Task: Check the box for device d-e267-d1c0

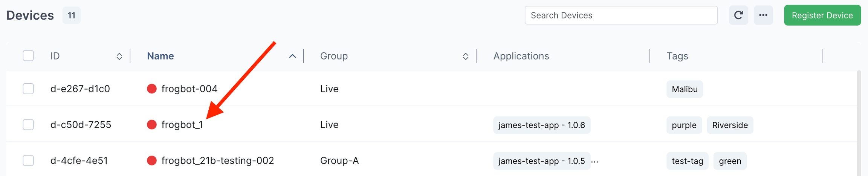Action: pos(28,89)
